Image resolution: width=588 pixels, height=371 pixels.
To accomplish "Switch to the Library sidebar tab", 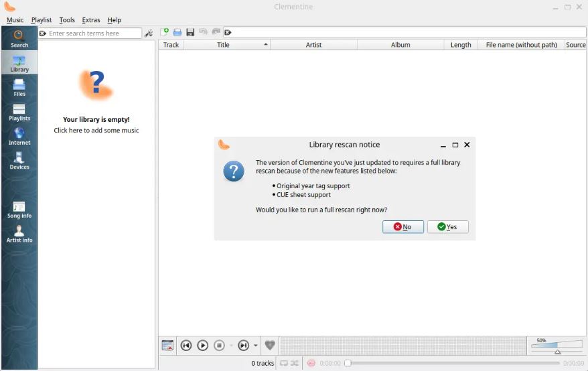I will 19,63.
